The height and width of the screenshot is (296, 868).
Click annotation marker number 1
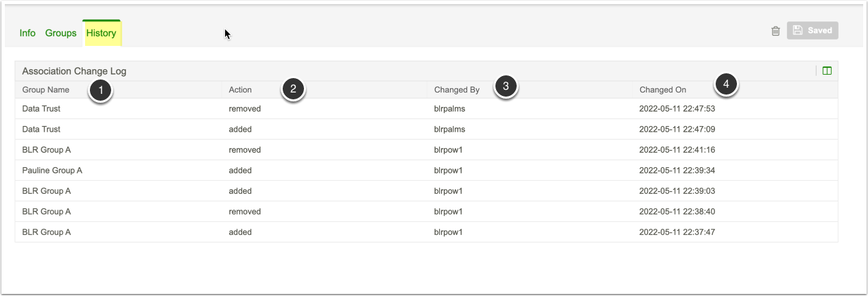click(101, 89)
